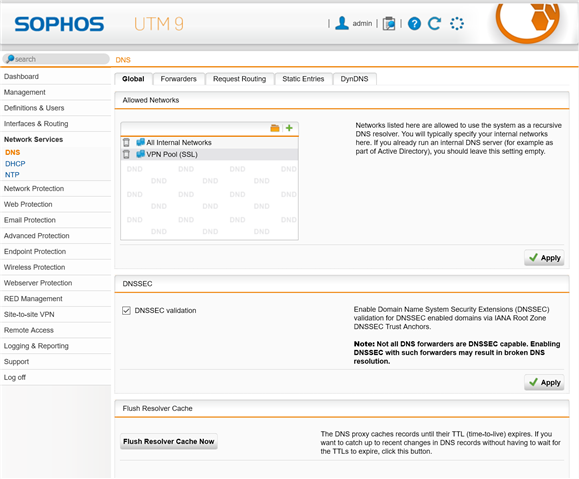
Task: Click into the sidebar search field
Action: point(56,59)
